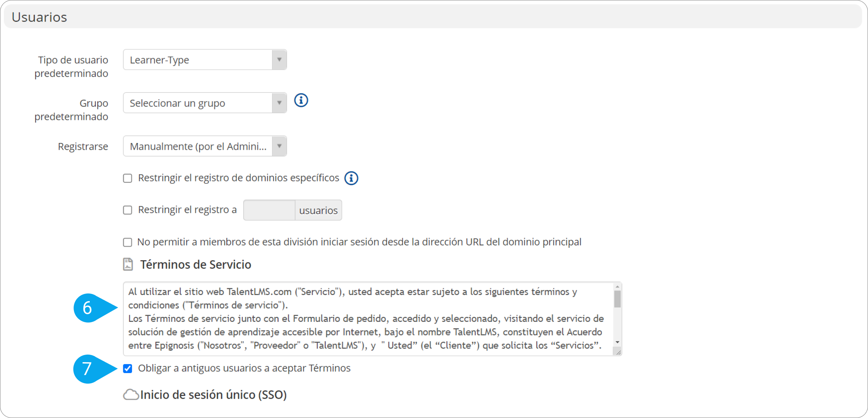Click the scroll down arrow in terms box
The image size is (868, 418).
tap(617, 342)
